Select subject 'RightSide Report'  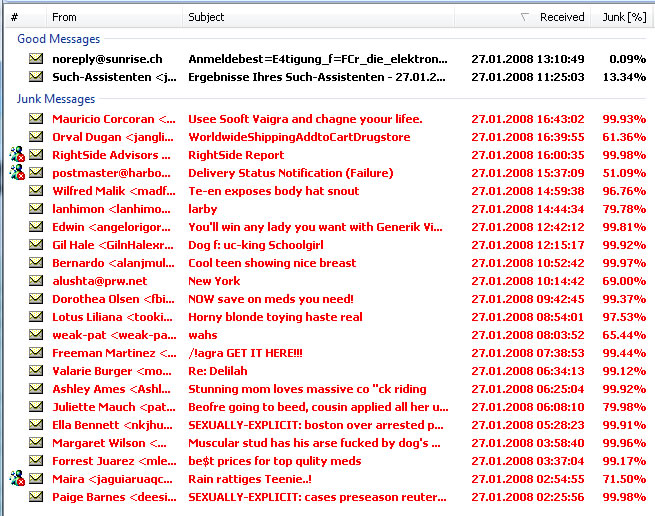tap(236, 155)
